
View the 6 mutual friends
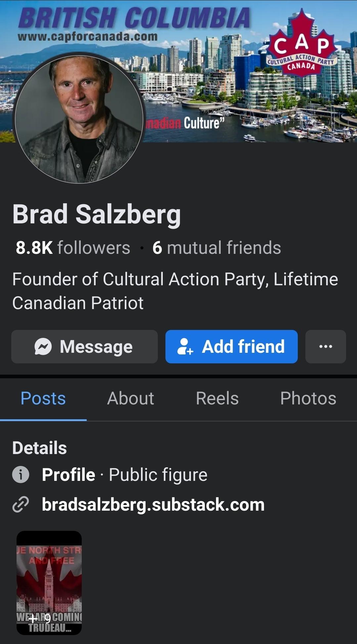click(217, 248)
